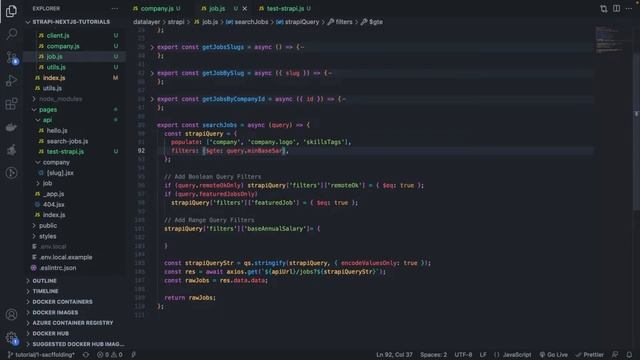This screenshot has width=640, height=360.
Task: Close the job.js editor tab
Action: tap(244, 9)
